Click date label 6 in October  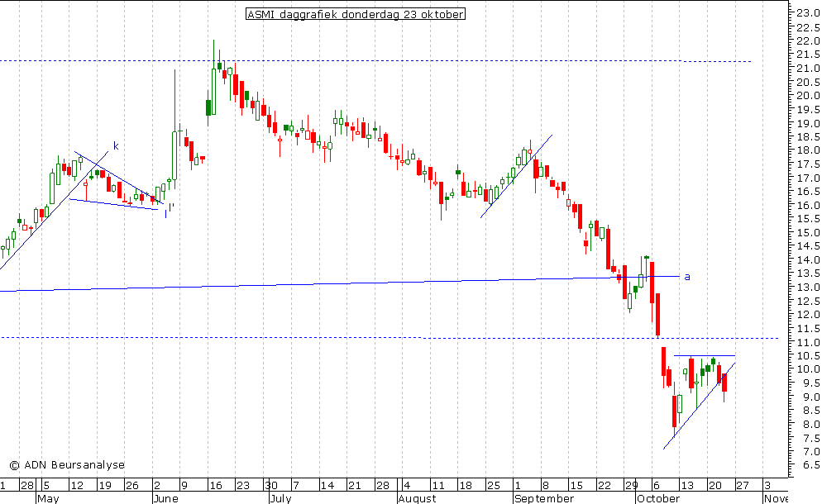point(656,486)
